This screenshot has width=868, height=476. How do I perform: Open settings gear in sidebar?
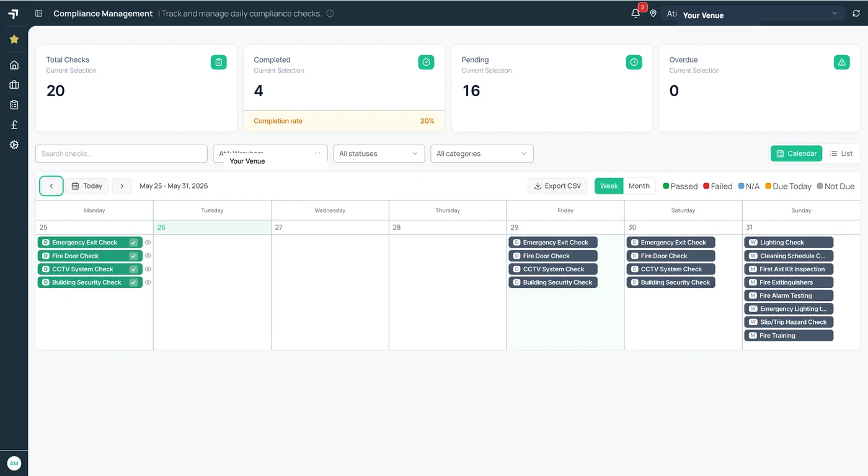pos(14,145)
